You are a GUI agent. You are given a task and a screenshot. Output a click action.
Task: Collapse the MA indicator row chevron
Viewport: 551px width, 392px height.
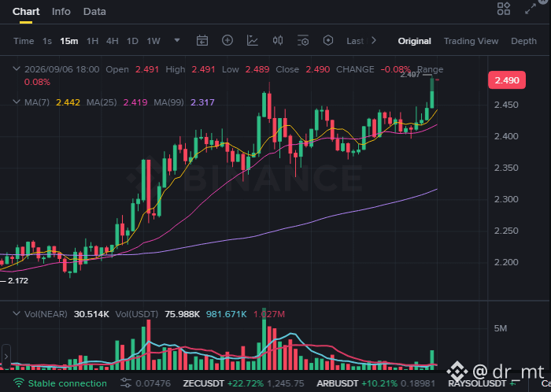pos(17,102)
